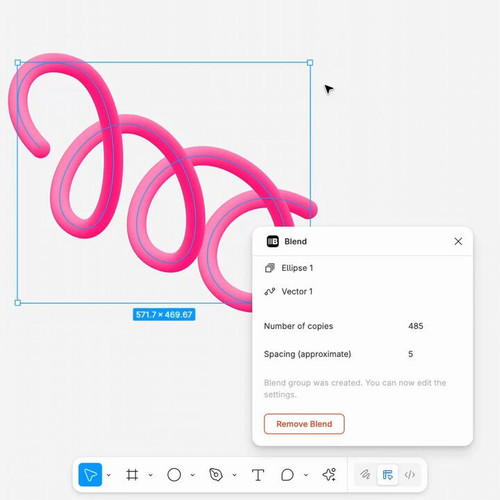Click the Vector 1 path icon

270,291
